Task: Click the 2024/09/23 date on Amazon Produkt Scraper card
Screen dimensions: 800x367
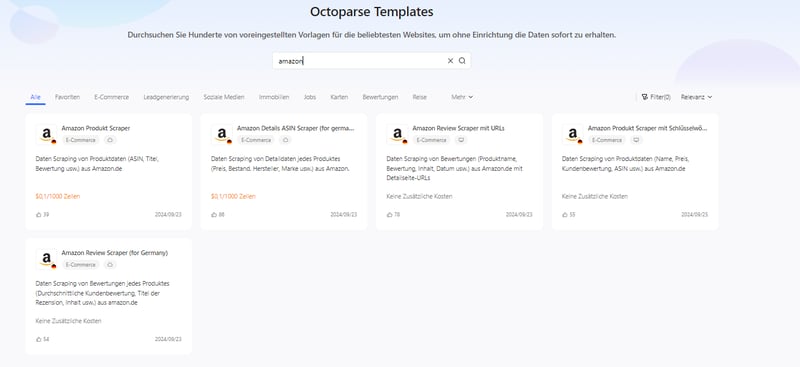Action: tap(168, 214)
